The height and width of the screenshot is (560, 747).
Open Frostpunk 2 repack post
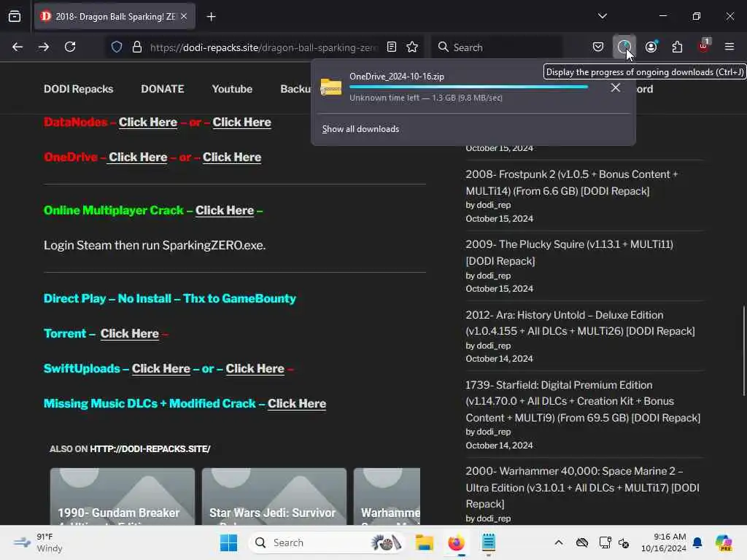coord(572,182)
